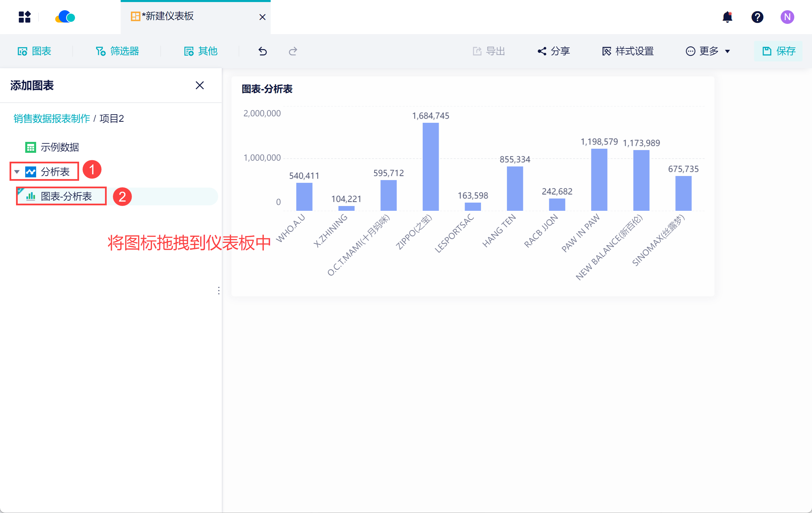This screenshot has height=513, width=812.
Task: Click the X.ZHINING axis label
Action: coord(331,231)
